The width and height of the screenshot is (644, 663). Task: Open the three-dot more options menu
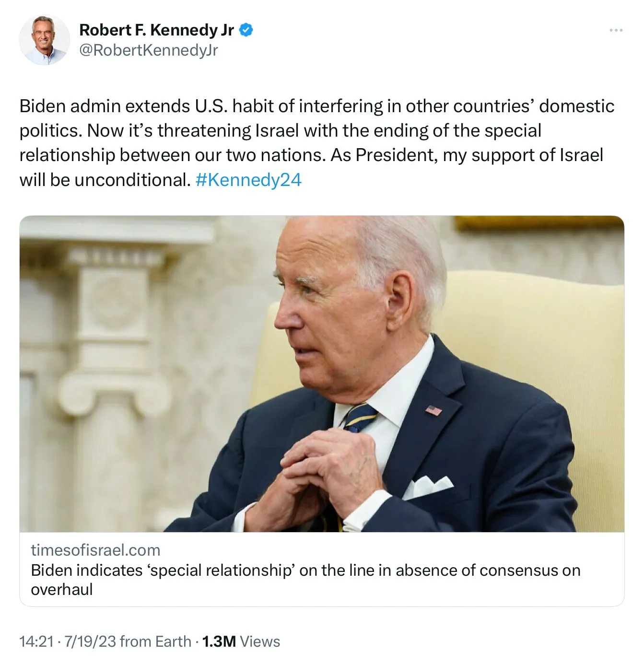coord(616,30)
